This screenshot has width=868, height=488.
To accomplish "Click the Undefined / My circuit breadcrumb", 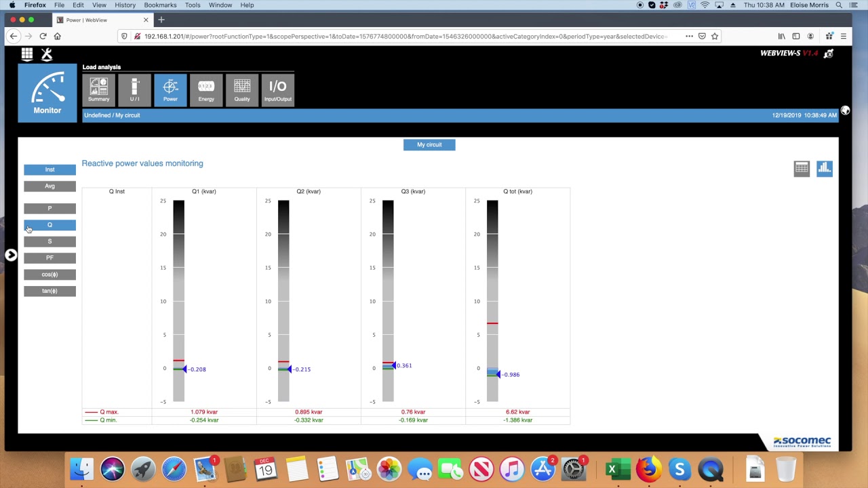I will [x=112, y=115].
